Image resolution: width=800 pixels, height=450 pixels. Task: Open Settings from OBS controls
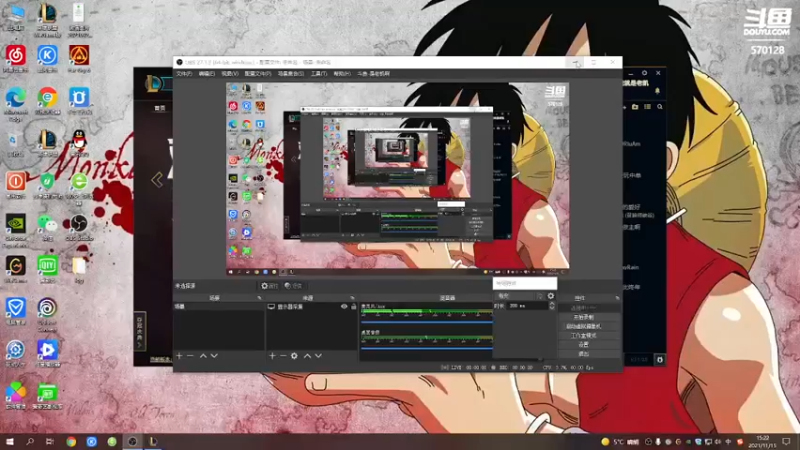[x=583, y=344]
